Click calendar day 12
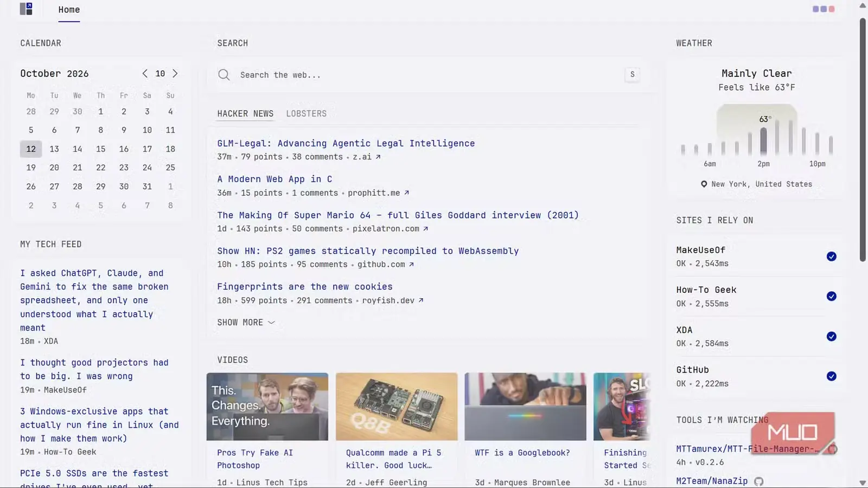 tap(31, 149)
